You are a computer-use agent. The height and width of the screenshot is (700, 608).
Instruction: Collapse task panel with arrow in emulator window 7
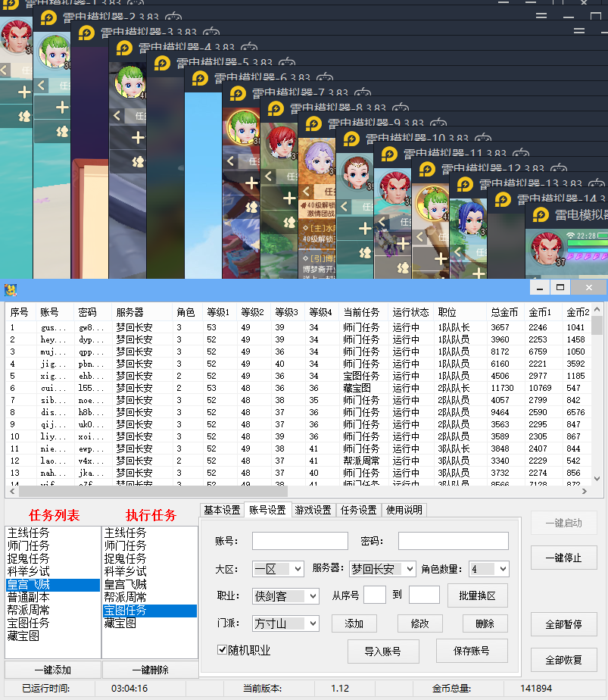231,161
